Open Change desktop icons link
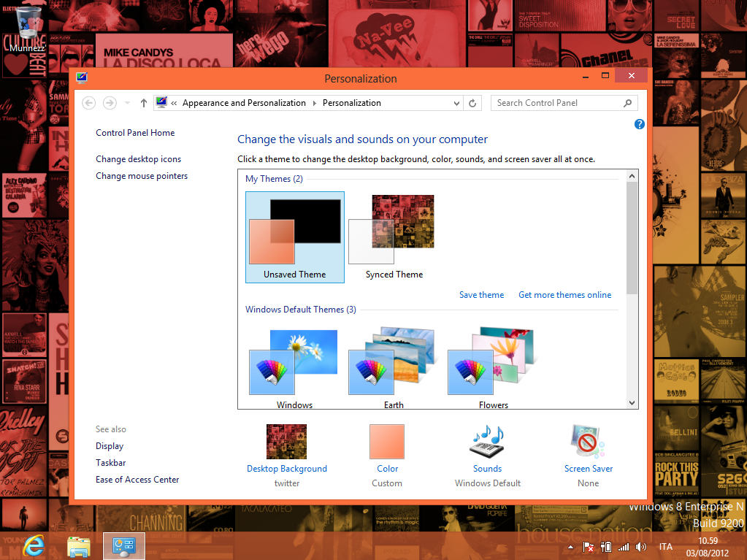The width and height of the screenshot is (747, 560). point(139,159)
